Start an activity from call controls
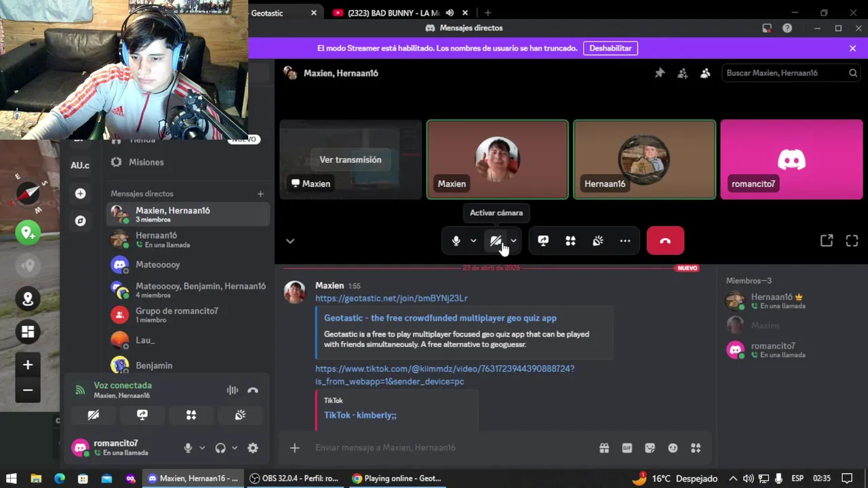 coord(570,241)
